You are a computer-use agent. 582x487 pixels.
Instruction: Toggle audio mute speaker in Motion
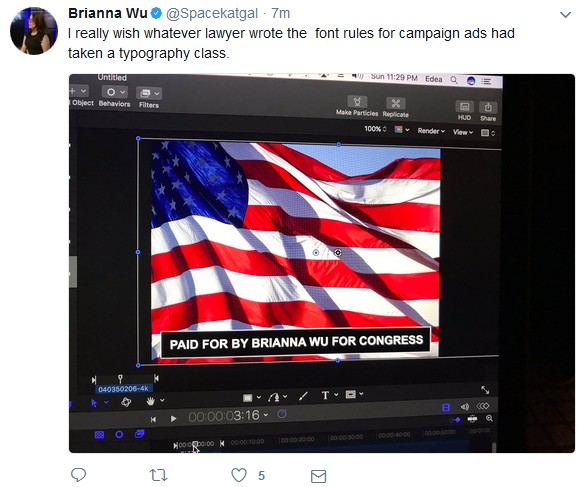tap(465, 406)
